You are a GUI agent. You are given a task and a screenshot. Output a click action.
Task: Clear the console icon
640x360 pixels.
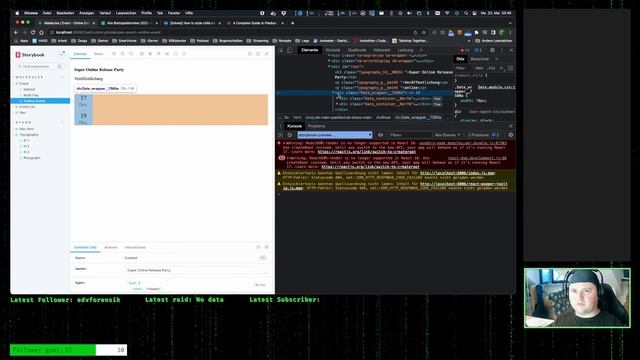pyautogui.click(x=290, y=135)
